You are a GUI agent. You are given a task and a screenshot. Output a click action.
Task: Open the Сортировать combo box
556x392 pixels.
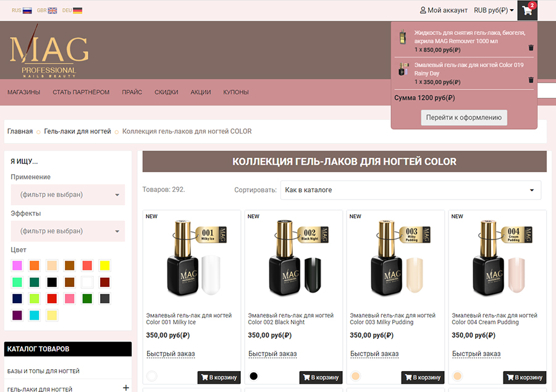click(x=410, y=190)
